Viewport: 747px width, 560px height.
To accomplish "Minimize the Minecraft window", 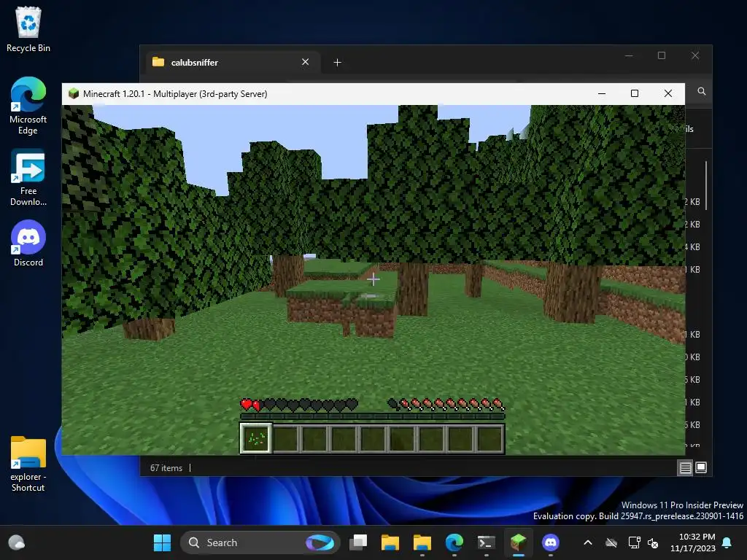I will [602, 94].
